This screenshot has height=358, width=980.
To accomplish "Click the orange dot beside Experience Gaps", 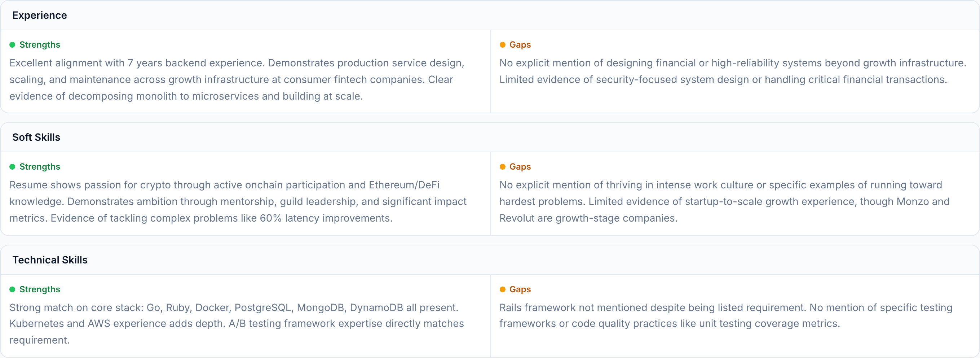I will tap(502, 45).
